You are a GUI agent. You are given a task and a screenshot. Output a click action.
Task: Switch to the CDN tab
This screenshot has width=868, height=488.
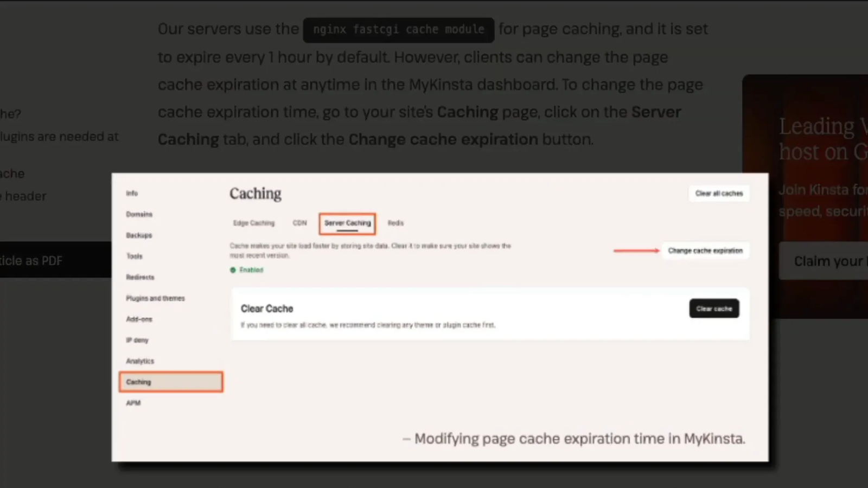pyautogui.click(x=299, y=223)
